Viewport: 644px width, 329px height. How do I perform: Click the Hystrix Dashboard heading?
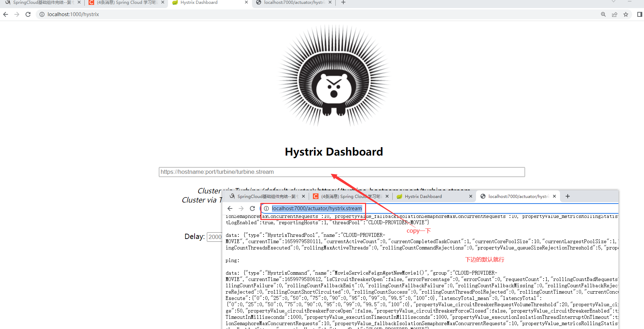click(x=334, y=152)
